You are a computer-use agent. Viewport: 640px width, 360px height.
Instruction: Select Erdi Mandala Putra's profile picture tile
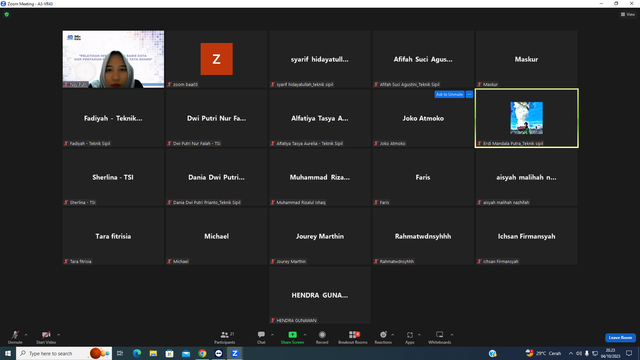click(x=527, y=118)
